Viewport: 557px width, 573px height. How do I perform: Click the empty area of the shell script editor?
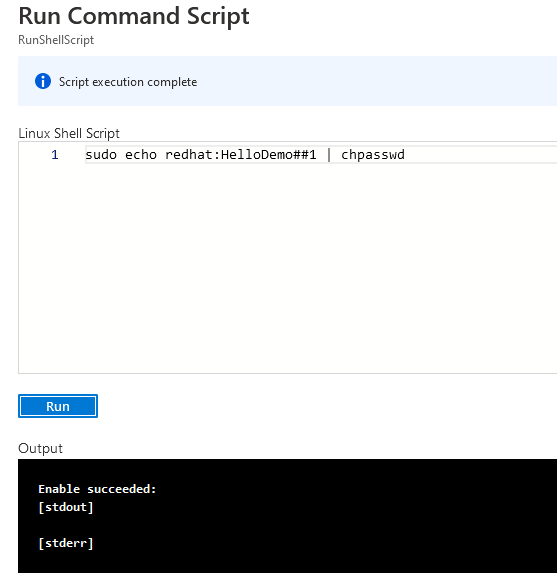287,267
